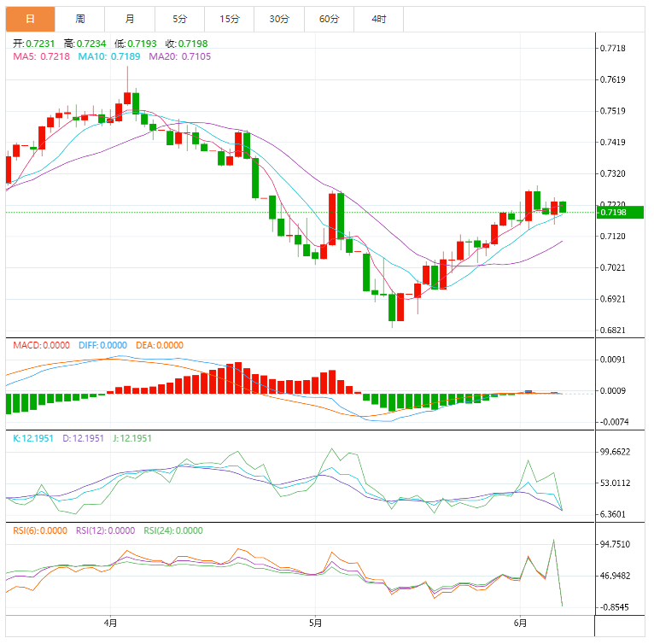Click the 0.7619 price axis label
The width and height of the screenshot is (654, 644).
point(612,79)
